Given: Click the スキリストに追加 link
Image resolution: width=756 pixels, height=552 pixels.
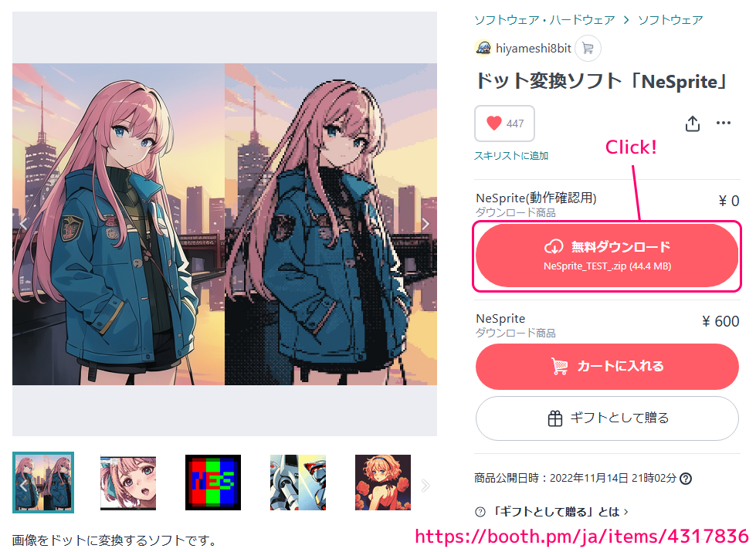Looking at the screenshot, I should click(511, 156).
